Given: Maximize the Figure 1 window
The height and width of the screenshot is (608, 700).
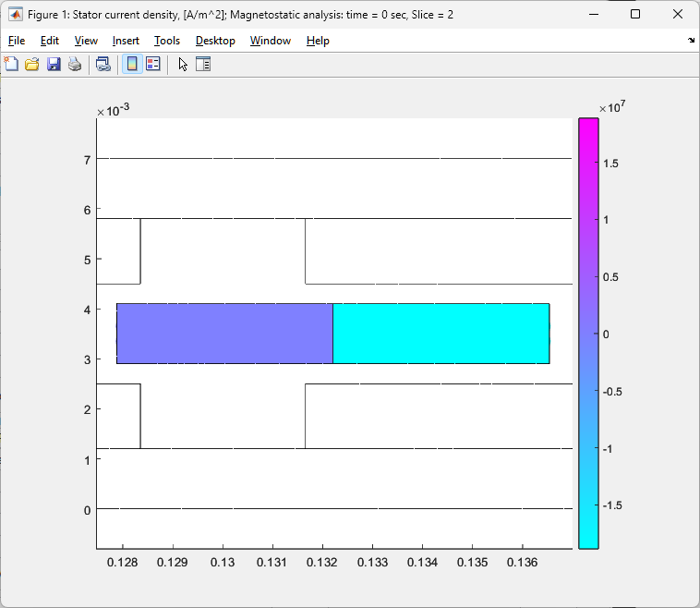Looking at the screenshot, I should pyautogui.click(x=635, y=14).
